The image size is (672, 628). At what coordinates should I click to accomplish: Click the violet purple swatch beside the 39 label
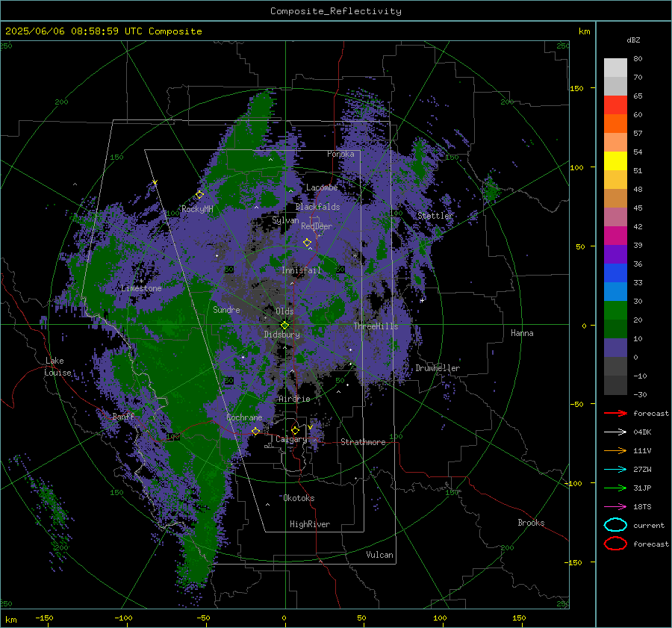pos(615,255)
